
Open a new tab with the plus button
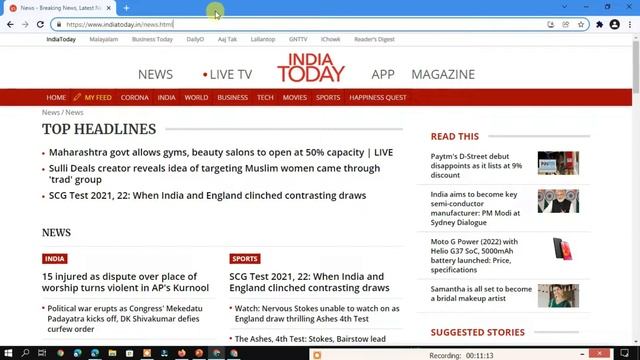click(x=127, y=8)
